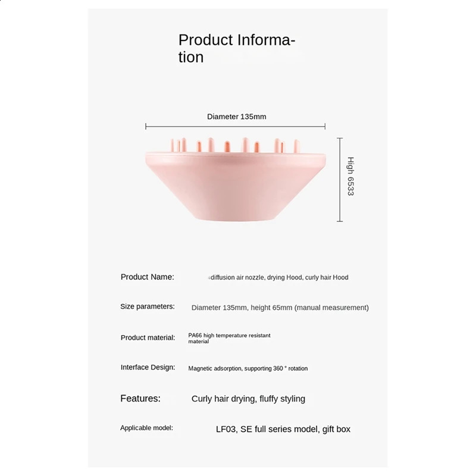The image size is (476, 476).
Task: Click the vertical height measurement line
Action: (340, 180)
